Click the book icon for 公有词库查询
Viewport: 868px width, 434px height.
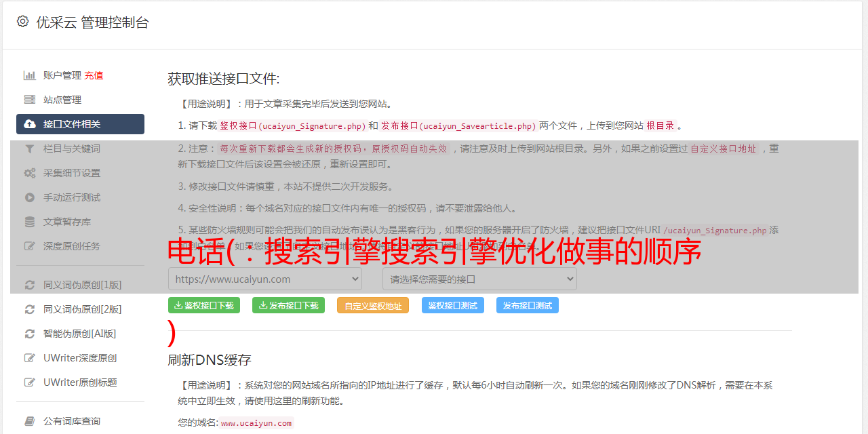30,421
